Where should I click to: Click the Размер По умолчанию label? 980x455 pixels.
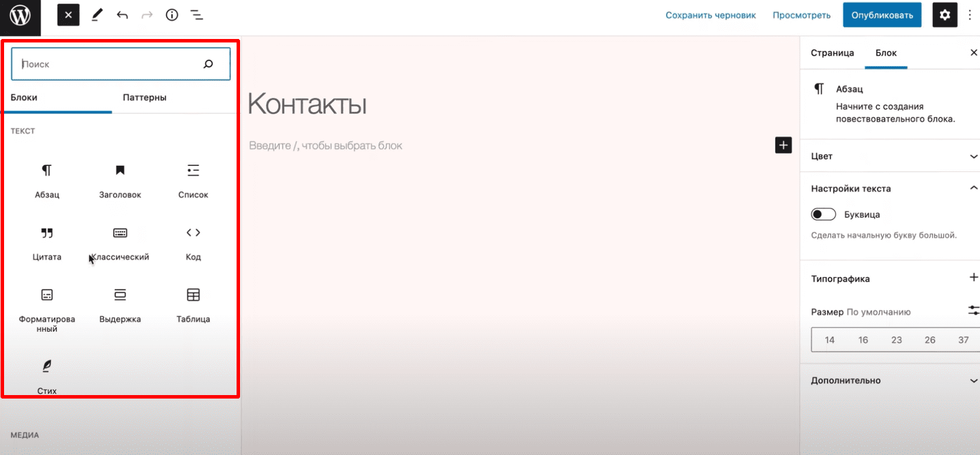point(860,312)
